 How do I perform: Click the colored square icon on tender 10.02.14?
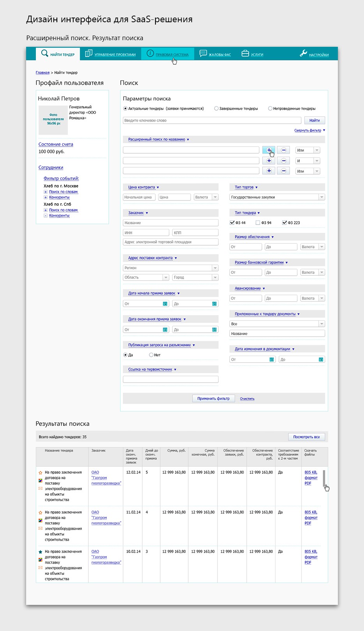point(41,560)
